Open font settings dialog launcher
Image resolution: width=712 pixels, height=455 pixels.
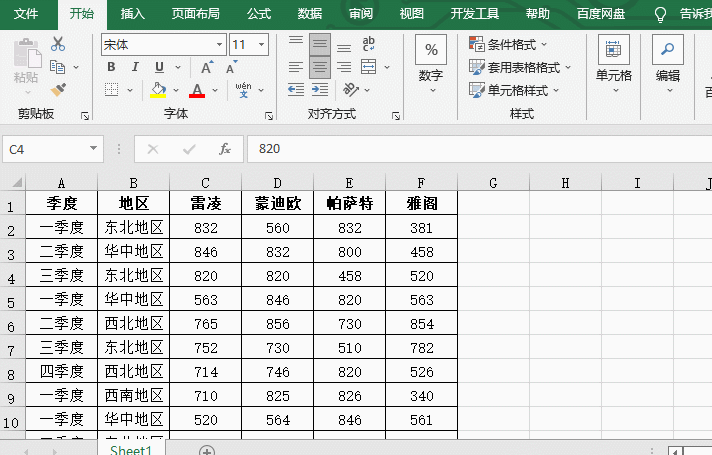click(x=269, y=116)
